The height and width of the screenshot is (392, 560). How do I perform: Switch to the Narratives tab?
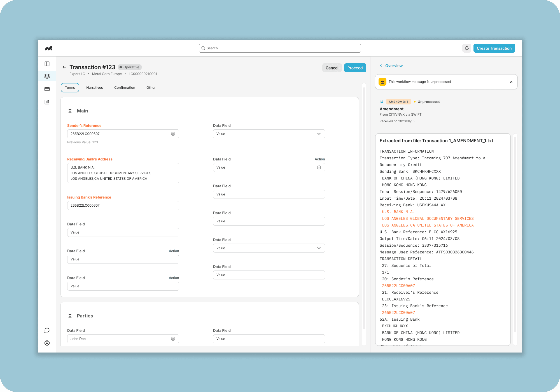pyautogui.click(x=95, y=88)
